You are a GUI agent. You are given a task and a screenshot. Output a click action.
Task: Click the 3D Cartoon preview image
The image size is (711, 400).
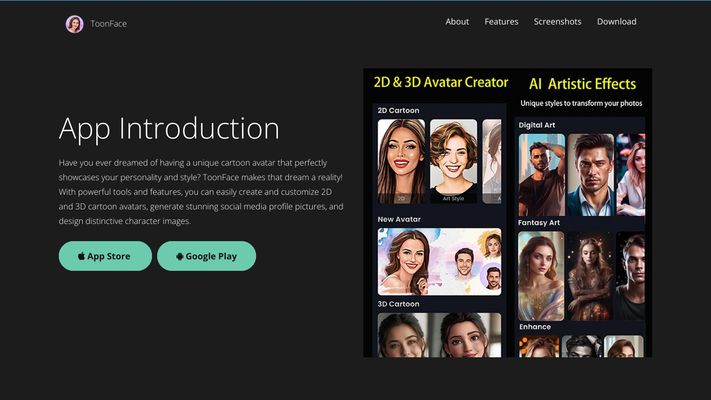[439, 335]
